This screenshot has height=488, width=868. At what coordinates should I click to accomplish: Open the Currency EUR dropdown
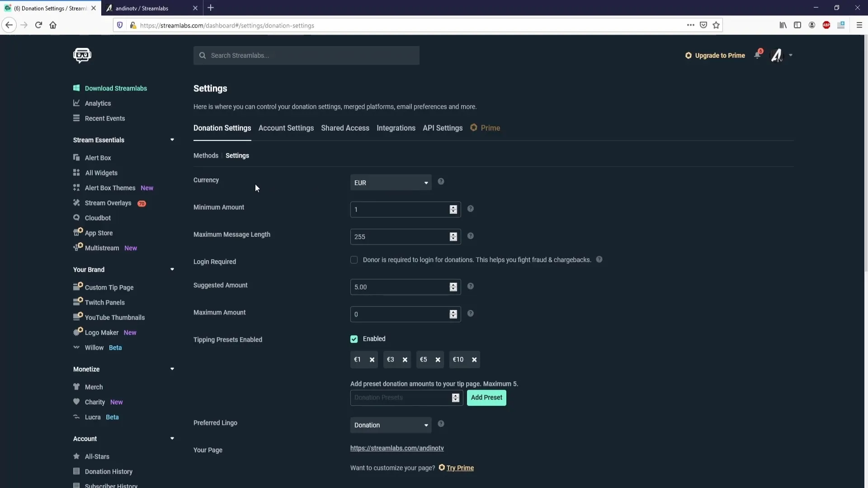pos(391,183)
